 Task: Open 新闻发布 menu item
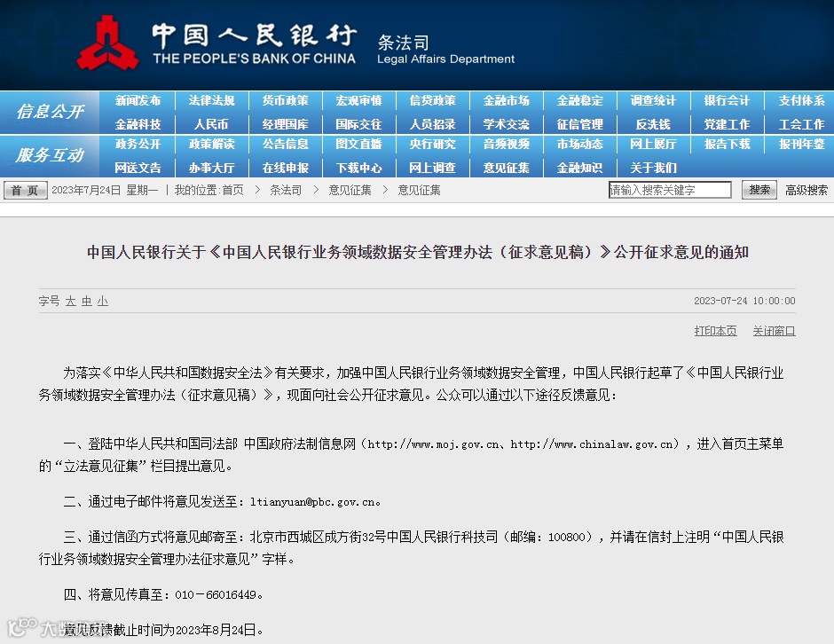click(138, 100)
